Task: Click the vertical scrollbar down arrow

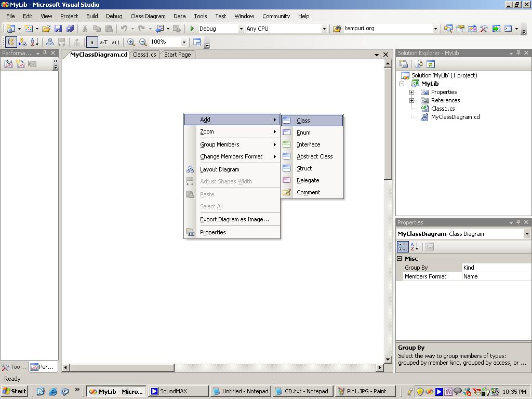Action: [x=388, y=360]
